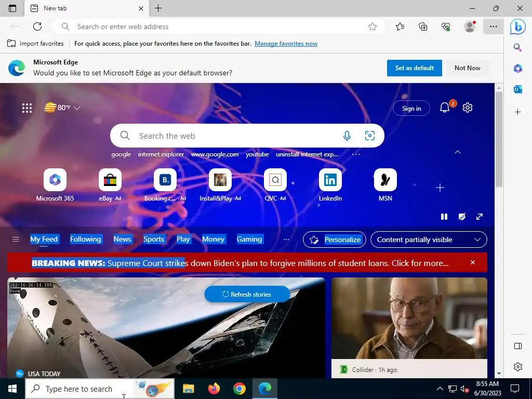Switch to the Gaming tab

click(249, 239)
